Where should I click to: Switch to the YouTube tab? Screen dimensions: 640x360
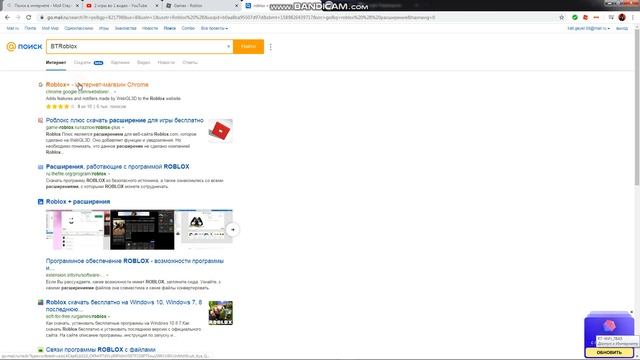121,6
